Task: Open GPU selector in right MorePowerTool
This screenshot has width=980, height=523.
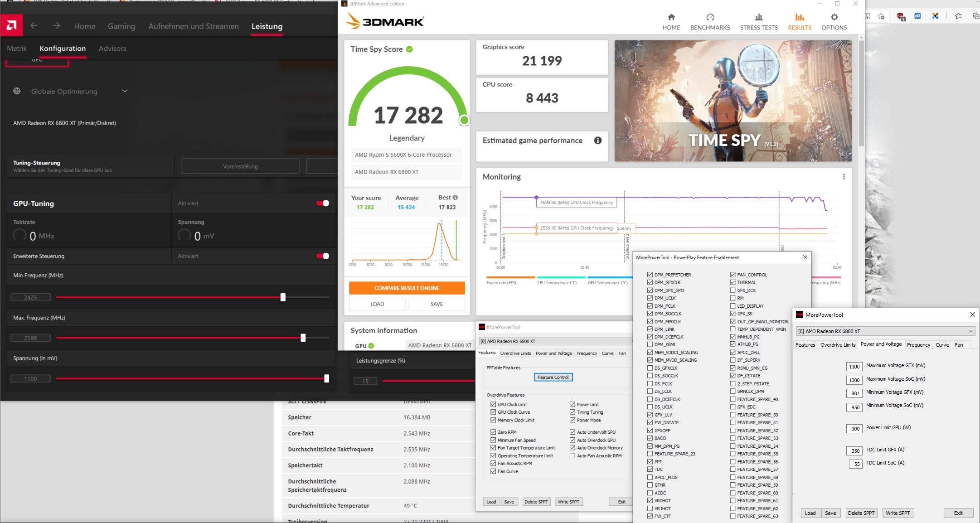Action: pyautogui.click(x=885, y=331)
